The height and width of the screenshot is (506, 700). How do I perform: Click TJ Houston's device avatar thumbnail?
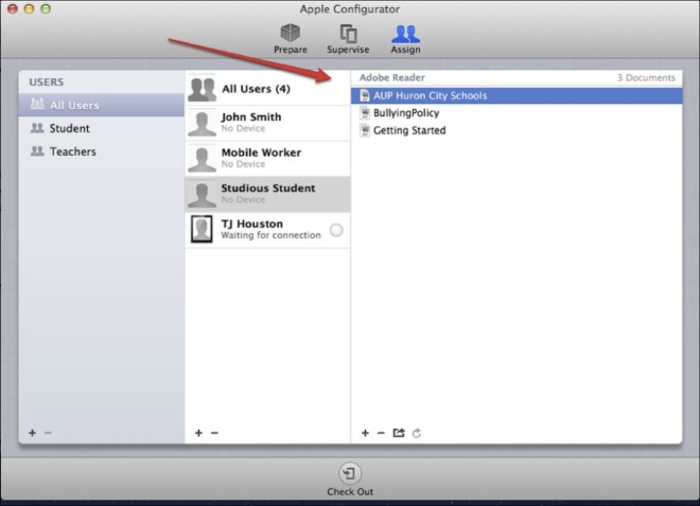pos(202,229)
